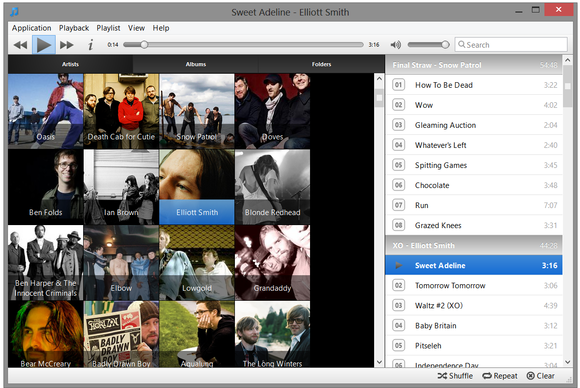Screen dimensions: 580x388
Task: Clear the playlist with the Clear button
Action: (x=540, y=376)
